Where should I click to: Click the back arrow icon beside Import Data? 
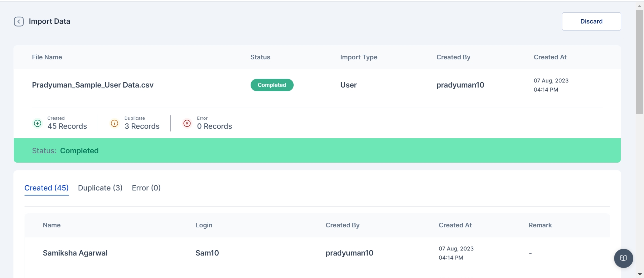coord(19,21)
